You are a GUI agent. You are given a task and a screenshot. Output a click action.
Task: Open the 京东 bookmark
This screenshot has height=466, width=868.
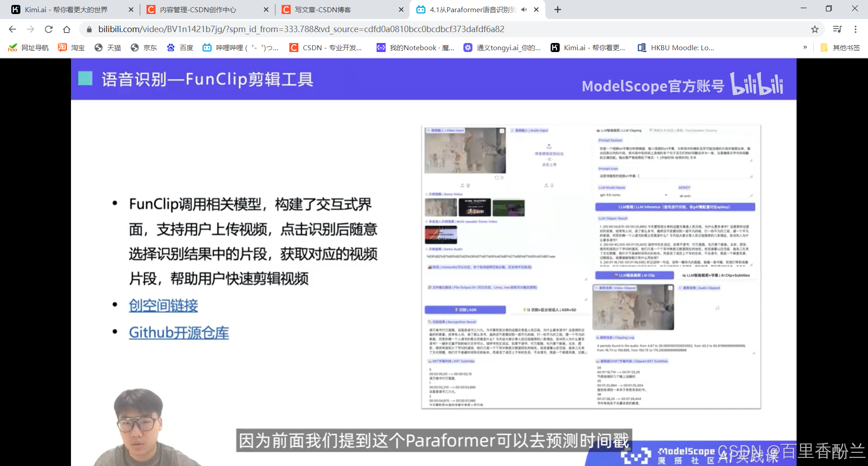click(144, 48)
